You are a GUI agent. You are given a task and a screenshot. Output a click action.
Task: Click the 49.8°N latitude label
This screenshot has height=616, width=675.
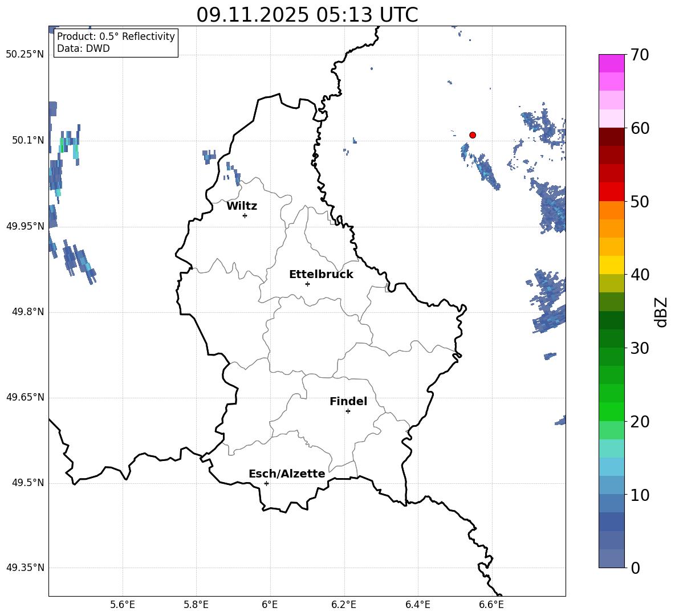tap(28, 312)
